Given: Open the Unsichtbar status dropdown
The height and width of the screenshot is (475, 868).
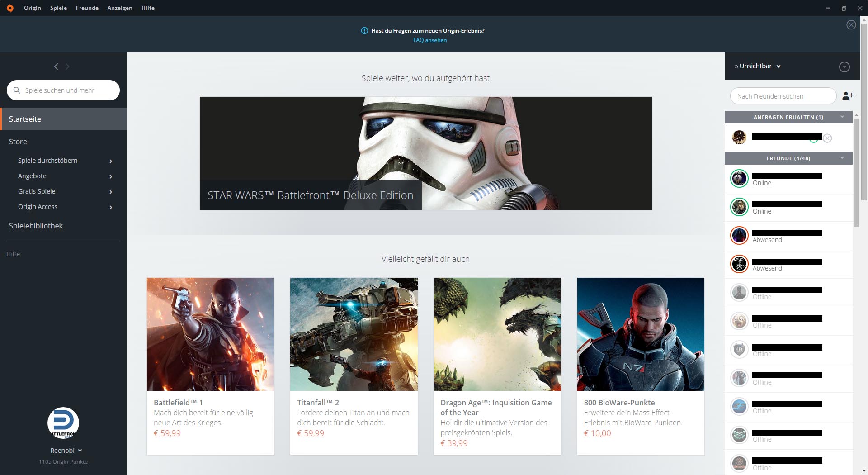Looking at the screenshot, I should pos(758,66).
